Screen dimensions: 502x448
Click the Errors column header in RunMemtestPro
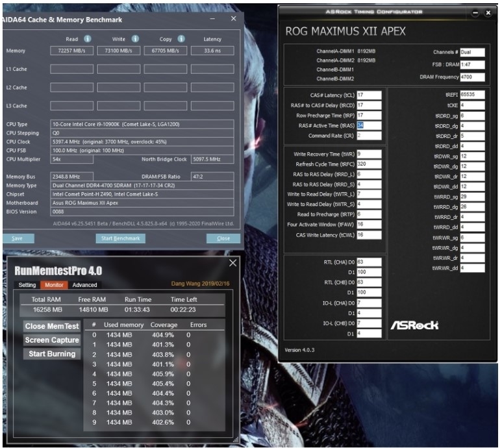pyautogui.click(x=198, y=325)
